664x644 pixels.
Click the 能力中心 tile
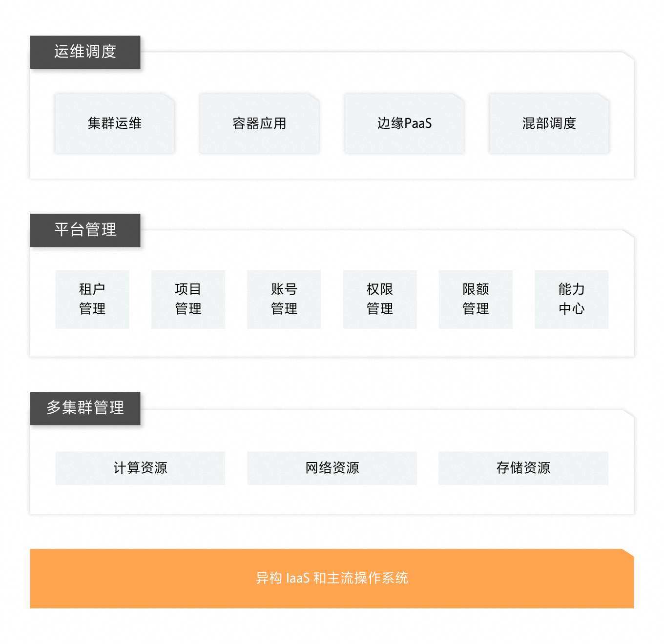[x=572, y=299]
